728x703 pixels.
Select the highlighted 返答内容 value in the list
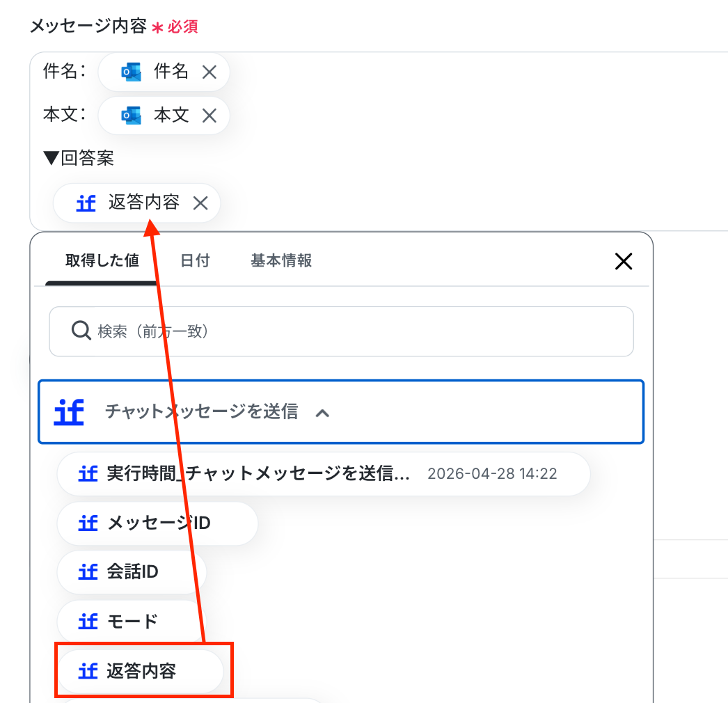[141, 671]
